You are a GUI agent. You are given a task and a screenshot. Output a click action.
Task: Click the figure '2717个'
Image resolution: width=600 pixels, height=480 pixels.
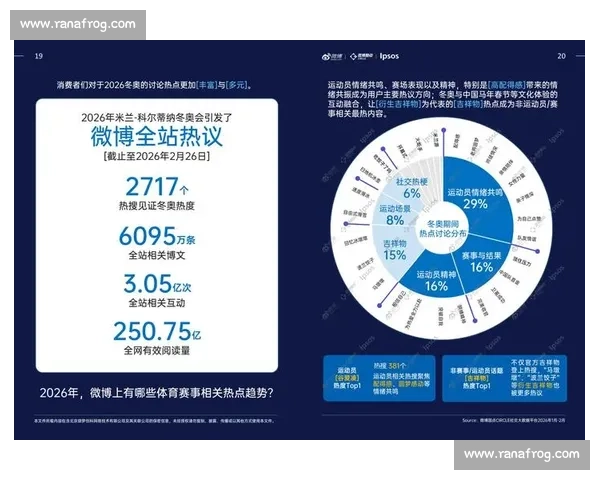point(157,186)
